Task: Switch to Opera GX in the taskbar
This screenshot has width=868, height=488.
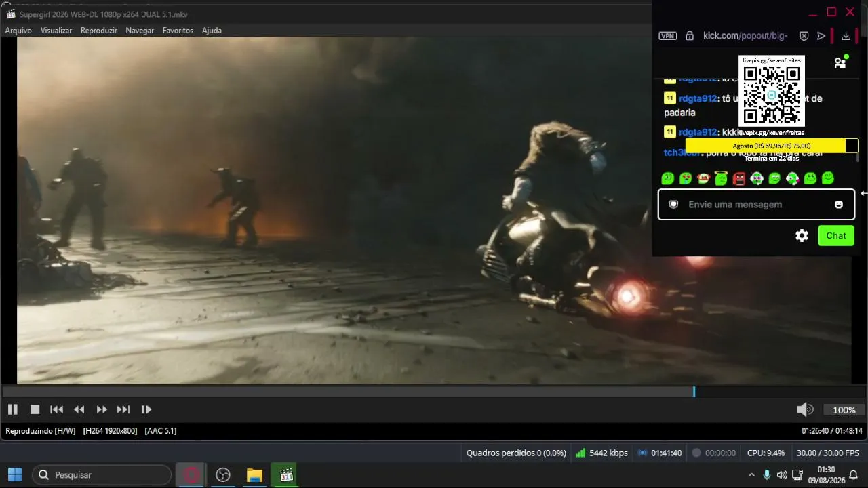Action: pyautogui.click(x=191, y=475)
